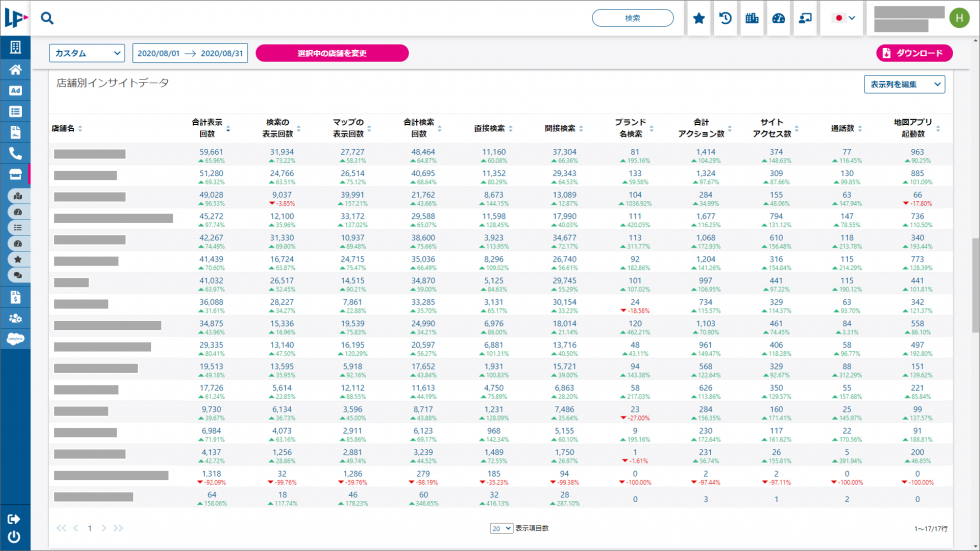Click the power icon at the sidebar bottom
980x551 pixels.
pos(14,537)
